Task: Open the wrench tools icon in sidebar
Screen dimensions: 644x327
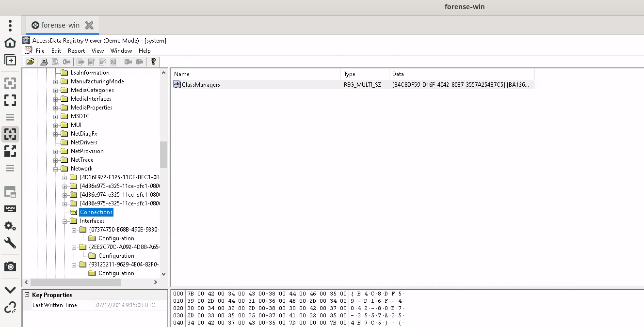Action: click(10, 243)
